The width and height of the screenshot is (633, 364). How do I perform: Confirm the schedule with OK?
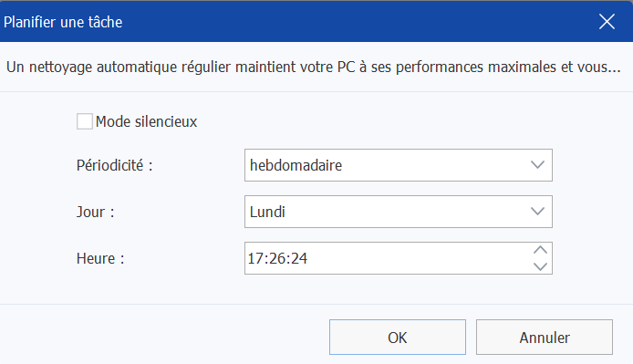tap(398, 338)
